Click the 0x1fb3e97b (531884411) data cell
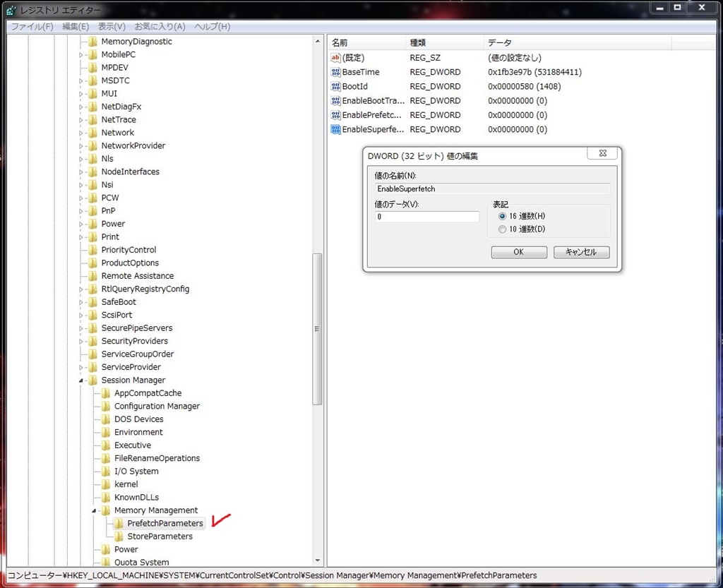723x588 pixels. [535, 72]
